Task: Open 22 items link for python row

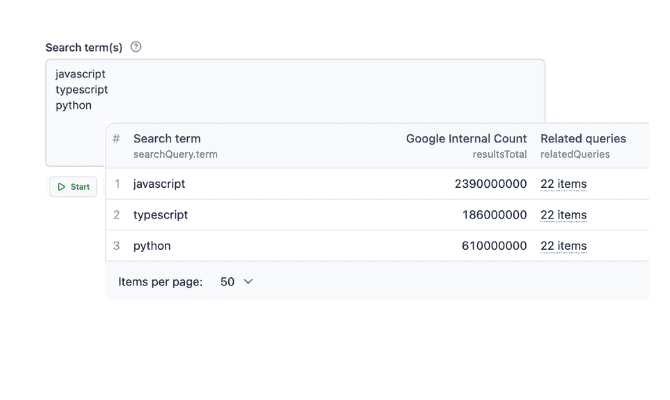Action: 563,246
